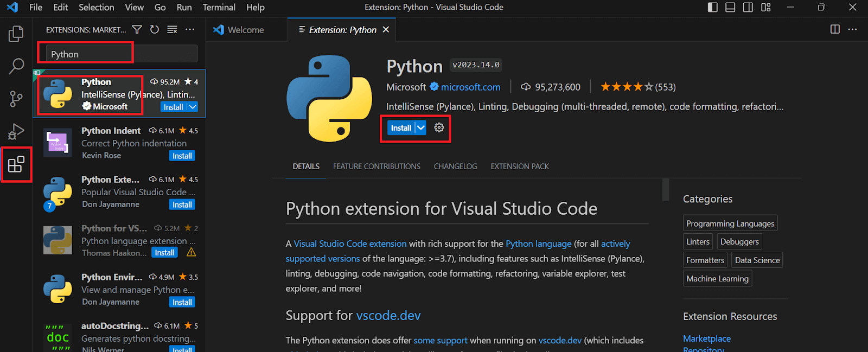Open the Selection menu
Screen dimensions: 868x352
[97, 7]
